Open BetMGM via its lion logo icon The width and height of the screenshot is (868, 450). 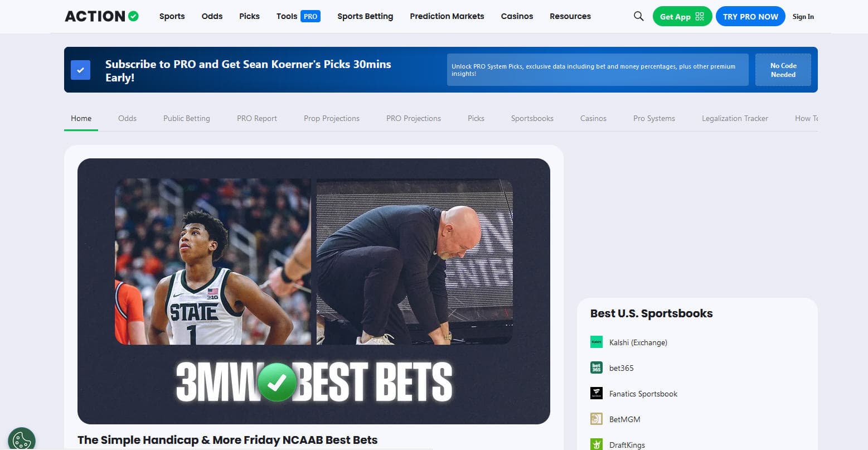[x=596, y=419]
